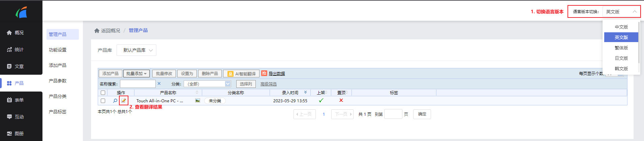Open the 互动 interaction sidebar icon
This screenshot has width=644, height=141.
(x=9, y=117)
